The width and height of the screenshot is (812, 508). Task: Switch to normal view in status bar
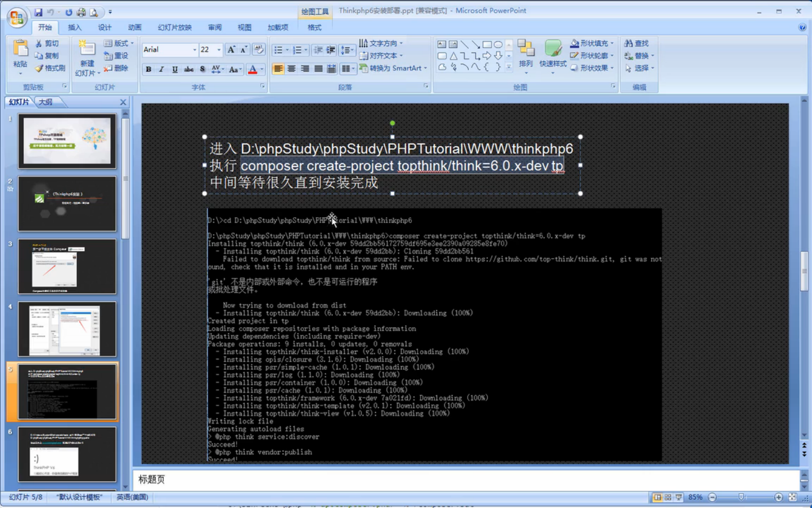pyautogui.click(x=657, y=497)
